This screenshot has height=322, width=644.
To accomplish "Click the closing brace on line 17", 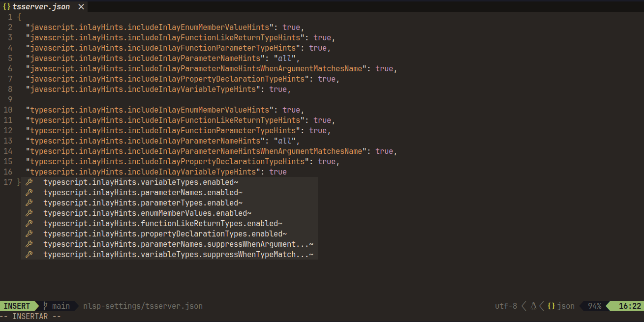I will (x=19, y=182).
